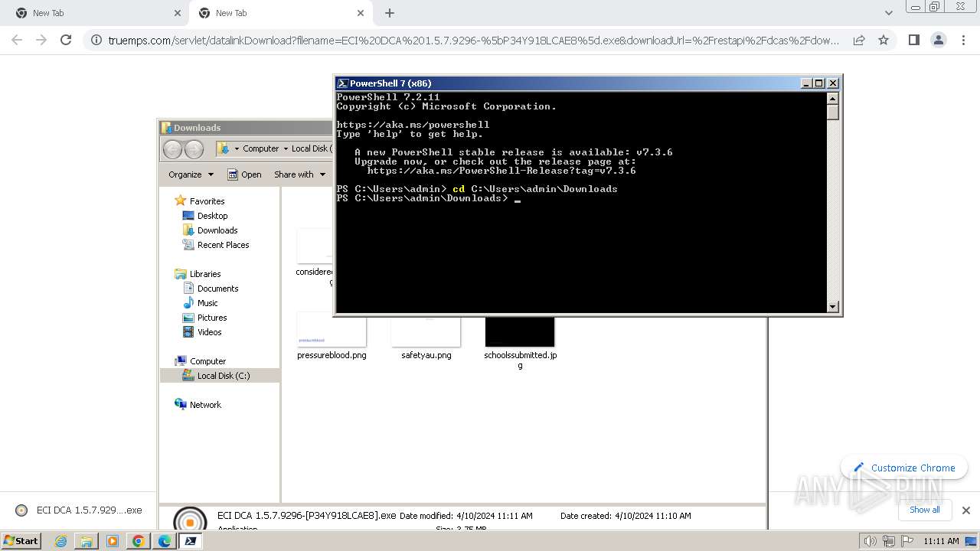The image size is (980, 551).
Task: Open File Explorer from taskbar
Action: [87, 541]
